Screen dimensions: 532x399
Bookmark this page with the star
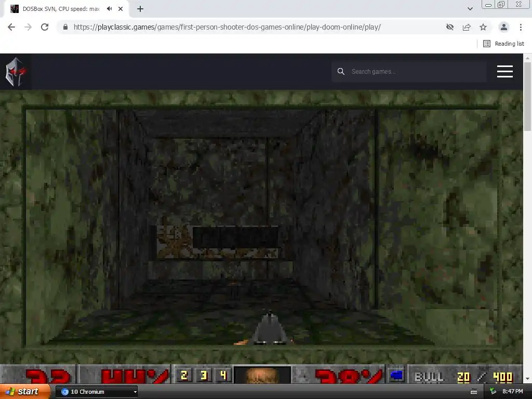coord(483,27)
